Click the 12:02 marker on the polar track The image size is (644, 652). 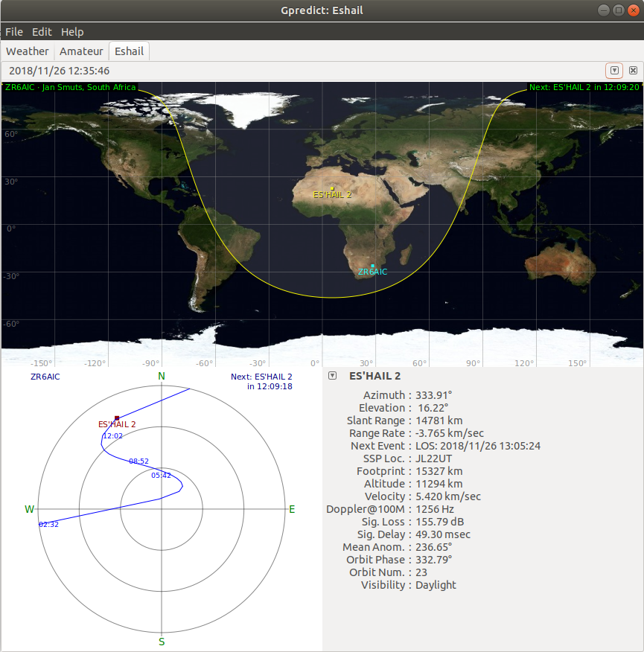(112, 435)
